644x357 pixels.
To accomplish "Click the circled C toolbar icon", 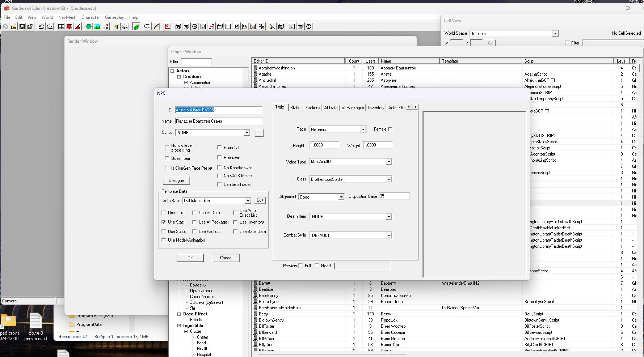I will click(x=309, y=26).
